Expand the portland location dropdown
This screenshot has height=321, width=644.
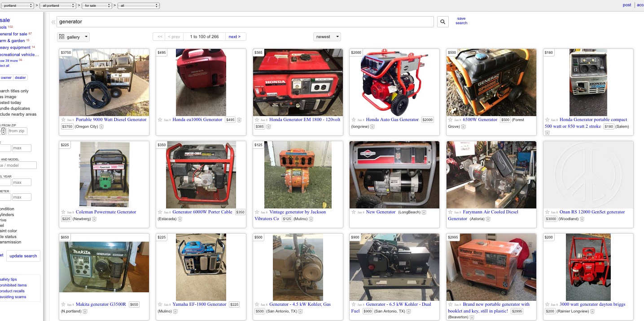(x=17, y=5)
